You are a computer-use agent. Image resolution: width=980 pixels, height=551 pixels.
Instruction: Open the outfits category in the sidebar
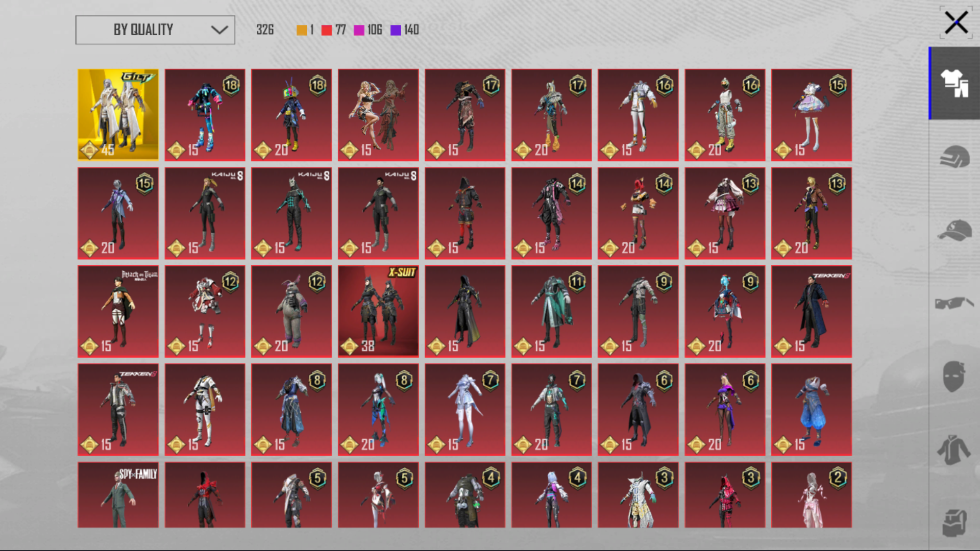tap(954, 83)
